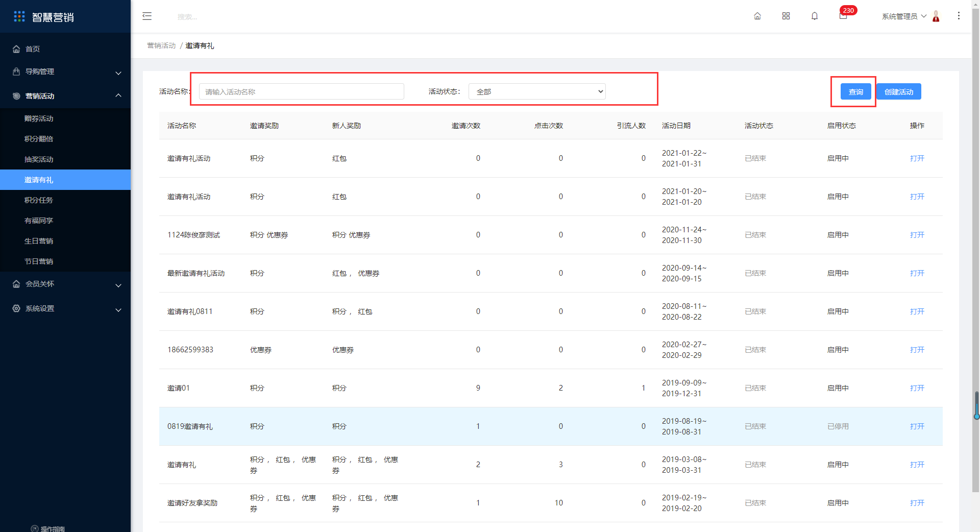980x532 pixels.
Task: Click 打开 for the 2021-01-20 邀请有礼活动 row
Action: coord(917,197)
